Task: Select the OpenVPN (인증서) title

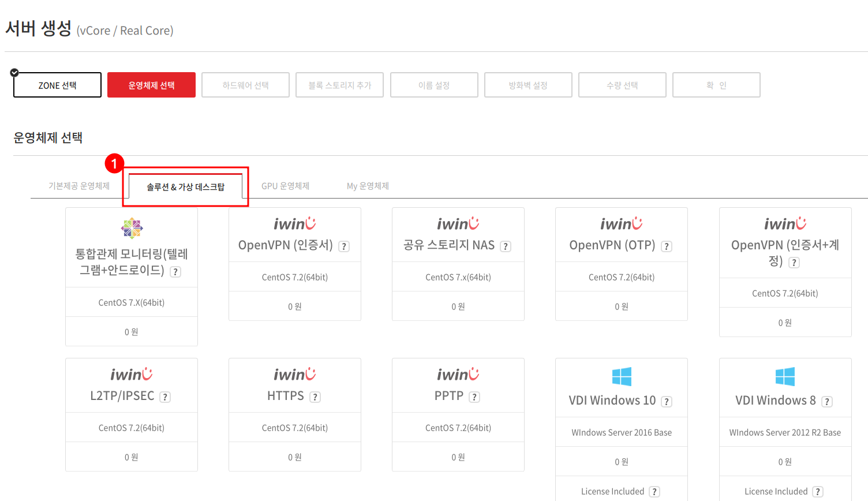Action: coord(286,245)
